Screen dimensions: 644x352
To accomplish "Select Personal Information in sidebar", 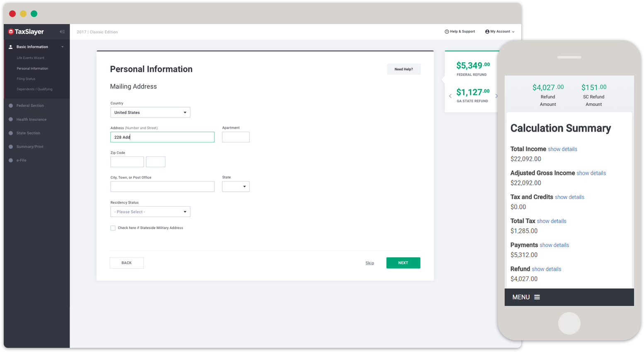I will coord(32,68).
